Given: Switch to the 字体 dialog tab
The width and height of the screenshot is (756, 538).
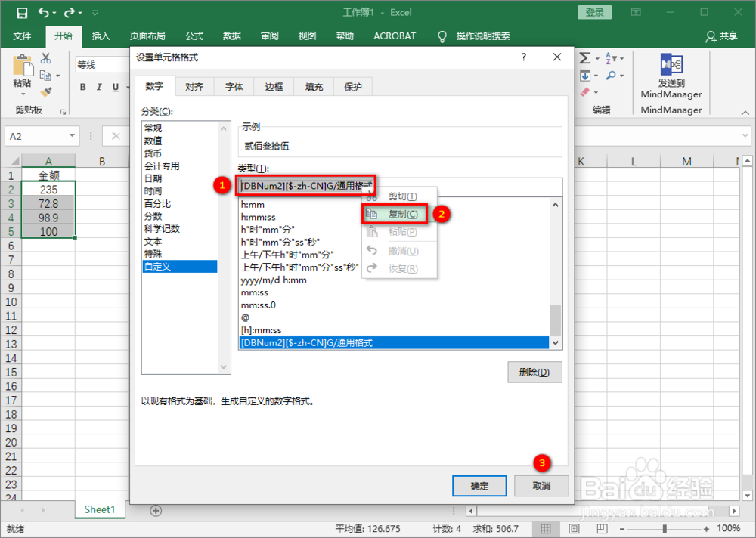Looking at the screenshot, I should tap(234, 87).
